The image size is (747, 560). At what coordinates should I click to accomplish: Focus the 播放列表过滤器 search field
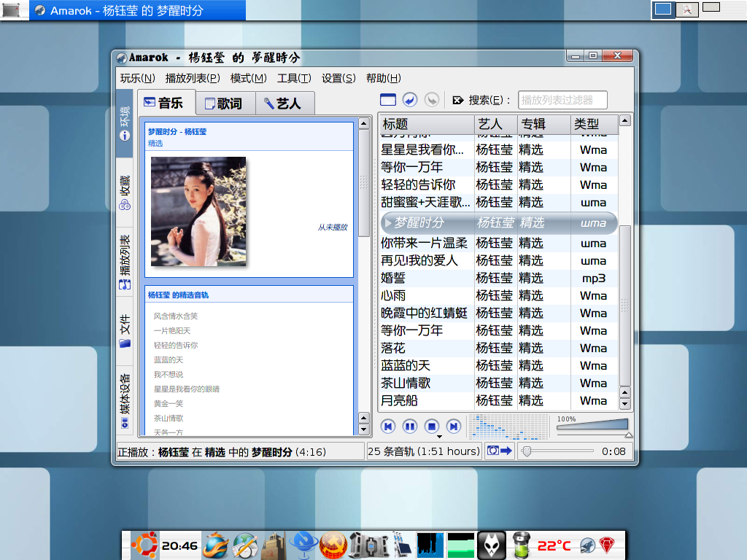click(562, 100)
